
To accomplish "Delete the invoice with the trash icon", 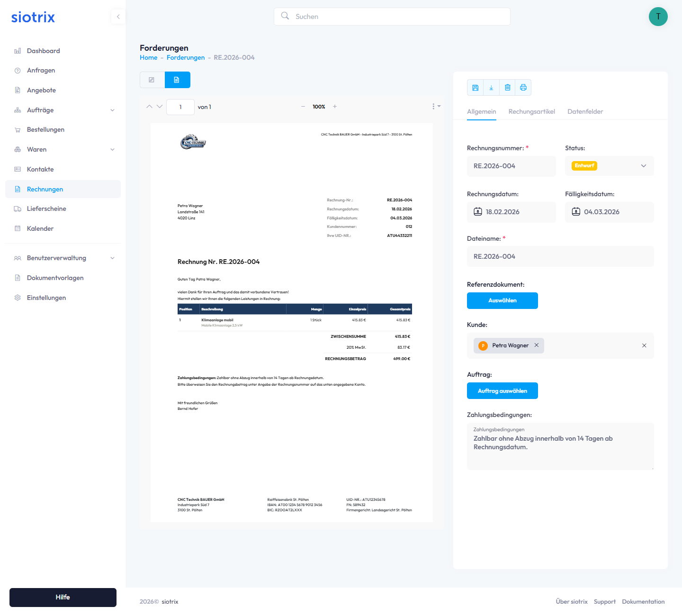I will tap(507, 88).
